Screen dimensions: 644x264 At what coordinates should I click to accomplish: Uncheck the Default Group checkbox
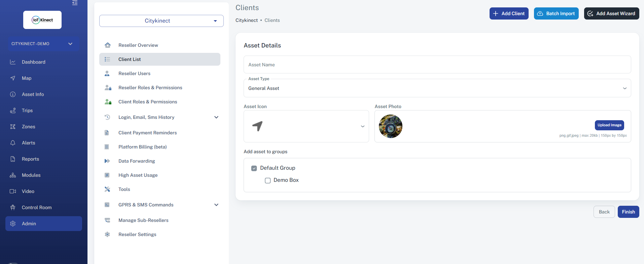click(x=254, y=168)
